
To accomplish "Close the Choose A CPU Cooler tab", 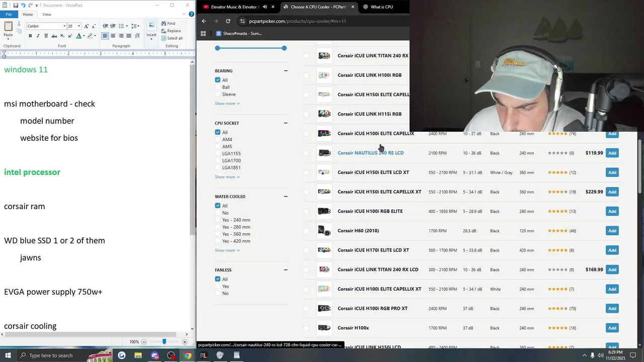I will 353,7.
